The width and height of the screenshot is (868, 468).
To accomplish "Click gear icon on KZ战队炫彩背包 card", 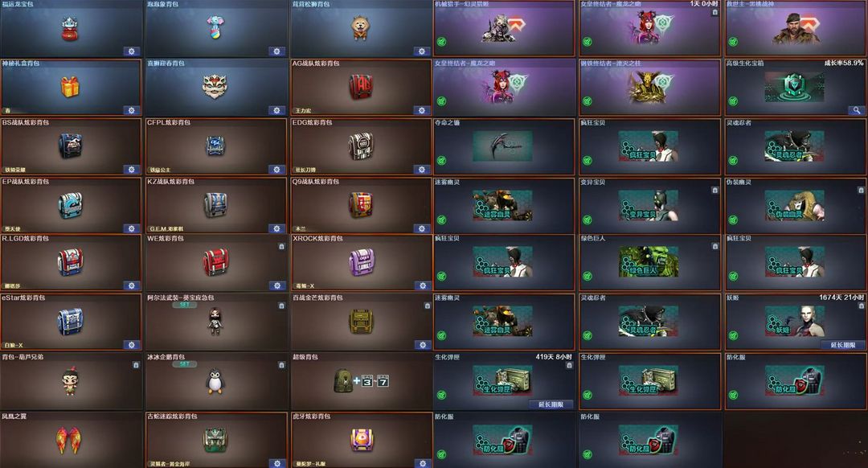I will point(276,228).
